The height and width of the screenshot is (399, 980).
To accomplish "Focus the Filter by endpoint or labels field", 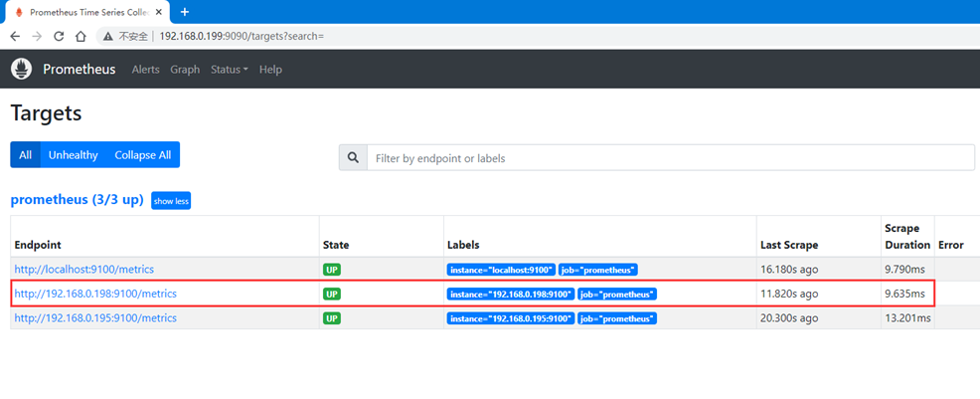I will point(671,157).
